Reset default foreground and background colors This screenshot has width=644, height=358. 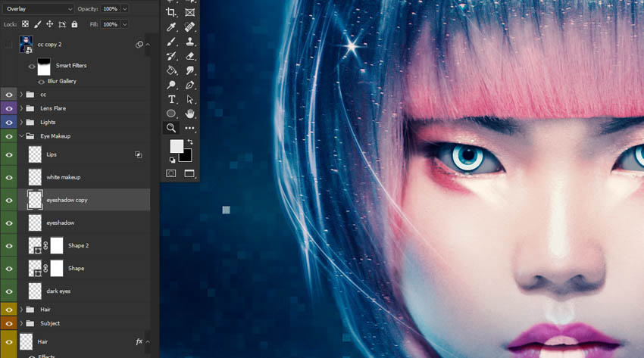coord(173,160)
